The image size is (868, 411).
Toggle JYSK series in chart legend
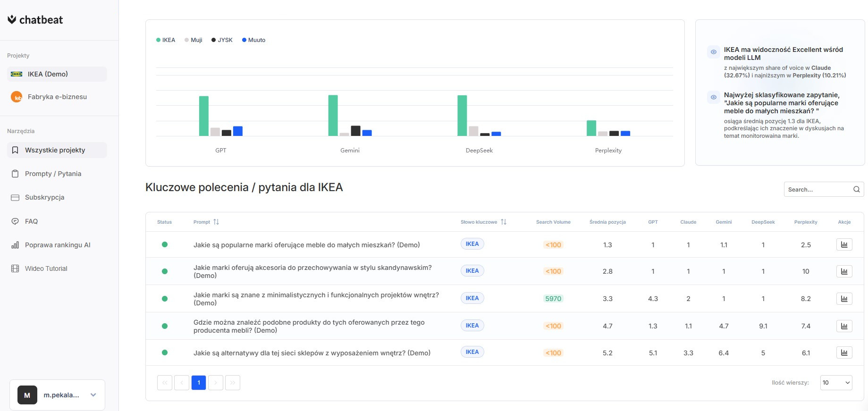pos(222,40)
